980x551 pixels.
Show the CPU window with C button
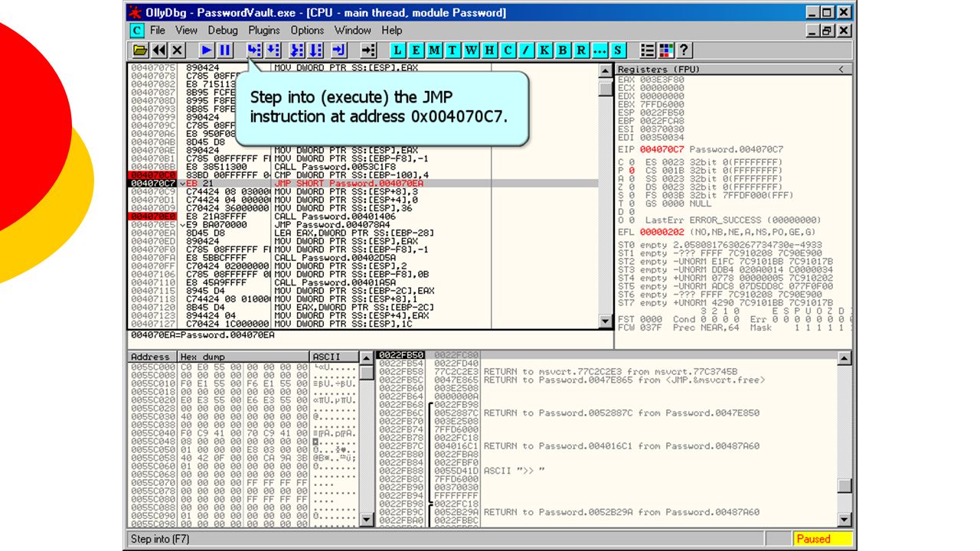click(x=508, y=51)
